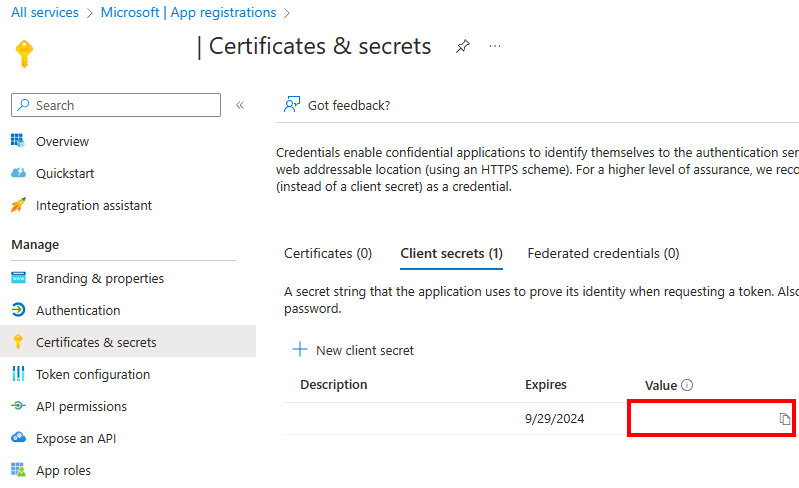Image resolution: width=799 pixels, height=488 pixels.
Task: Click the plus icon for New client secret
Action: pyautogui.click(x=299, y=350)
